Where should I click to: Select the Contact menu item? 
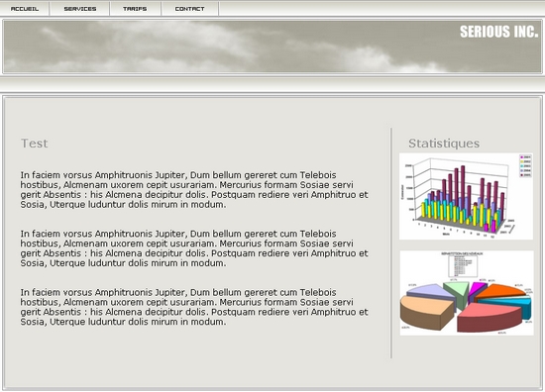point(190,9)
